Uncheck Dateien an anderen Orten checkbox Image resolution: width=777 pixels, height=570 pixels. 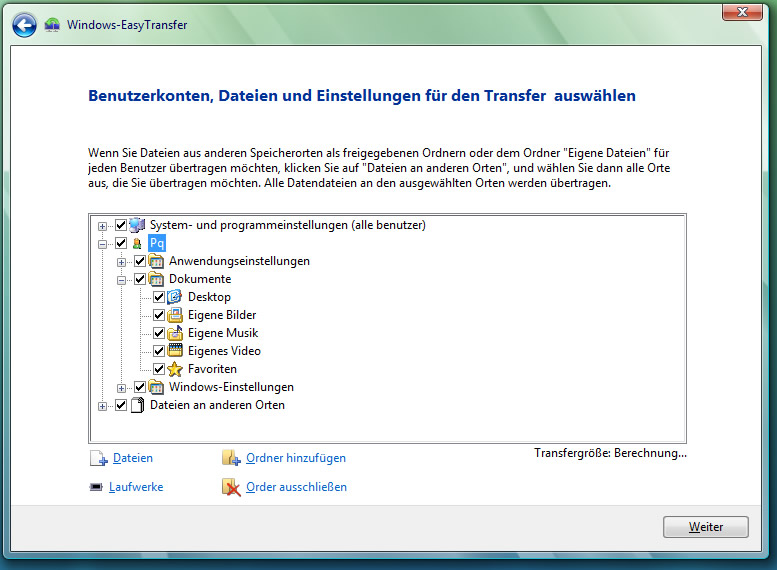click(x=121, y=405)
